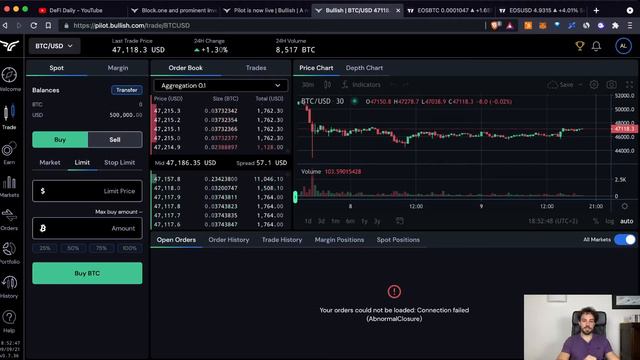Screen dimensions: 640x360
Task: Set chart range to 1y
Action: [x=364, y=221]
